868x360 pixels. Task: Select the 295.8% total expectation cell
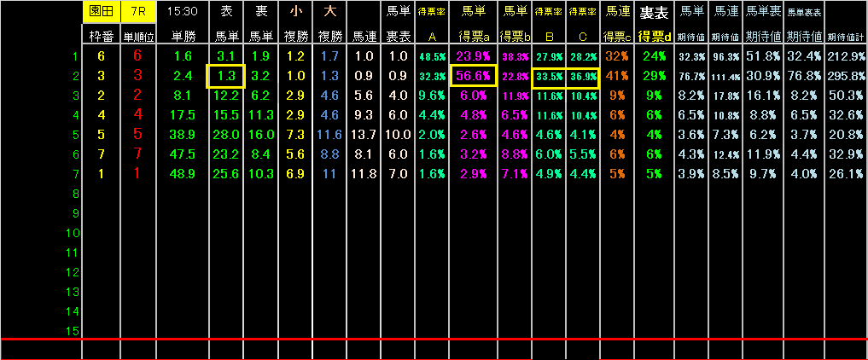pos(845,76)
